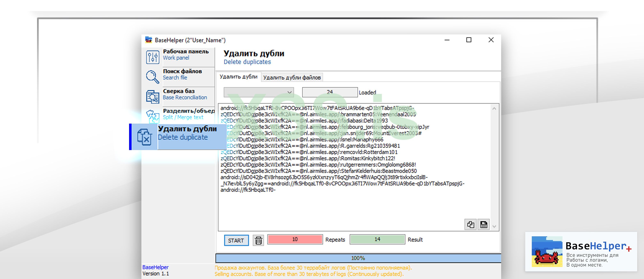Expand the empty combo box dropdown

pos(289,92)
